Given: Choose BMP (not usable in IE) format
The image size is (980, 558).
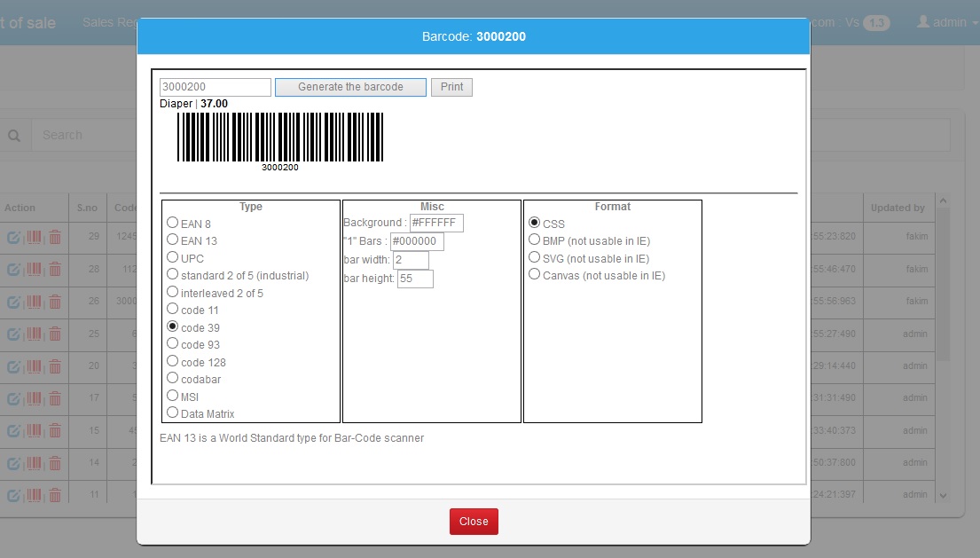Looking at the screenshot, I should pyautogui.click(x=535, y=240).
